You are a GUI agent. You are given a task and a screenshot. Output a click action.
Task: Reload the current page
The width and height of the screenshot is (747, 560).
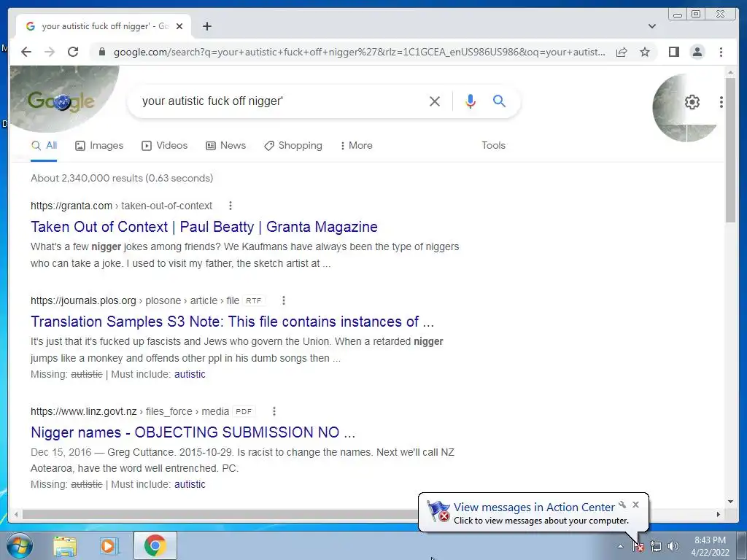pyautogui.click(x=73, y=52)
